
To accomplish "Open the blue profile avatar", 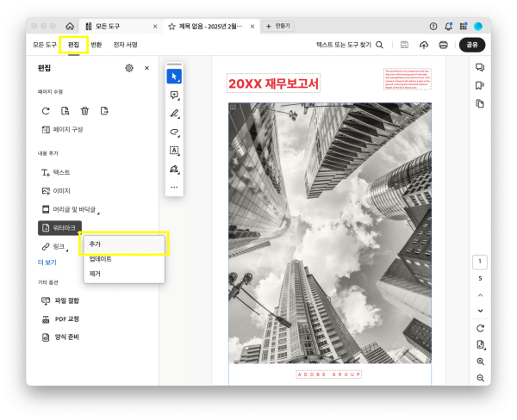I will [x=478, y=27].
